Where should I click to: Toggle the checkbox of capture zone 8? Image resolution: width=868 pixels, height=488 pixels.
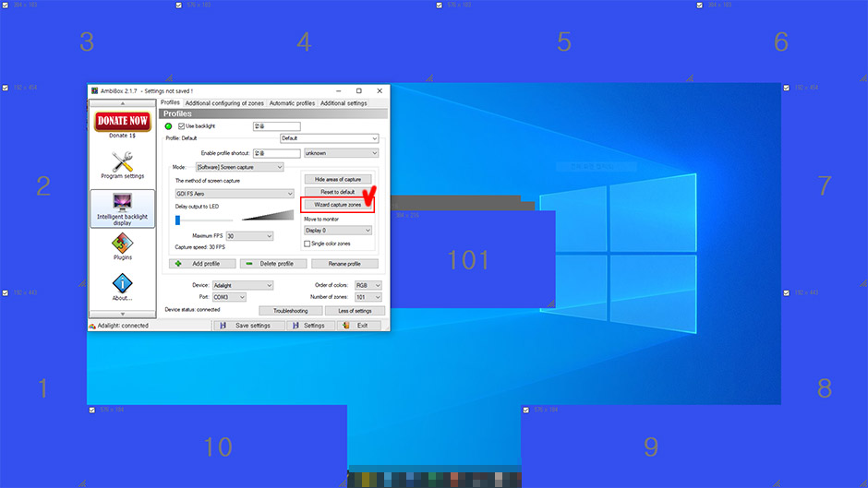(x=787, y=292)
